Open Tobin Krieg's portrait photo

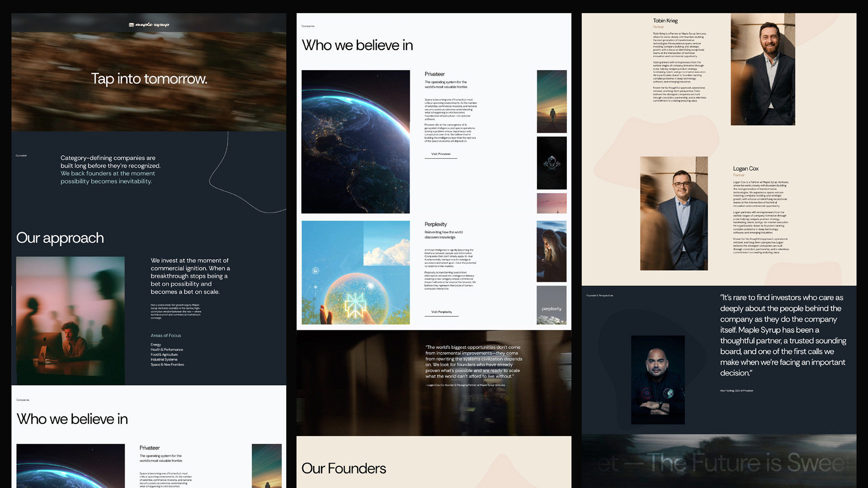[763, 69]
